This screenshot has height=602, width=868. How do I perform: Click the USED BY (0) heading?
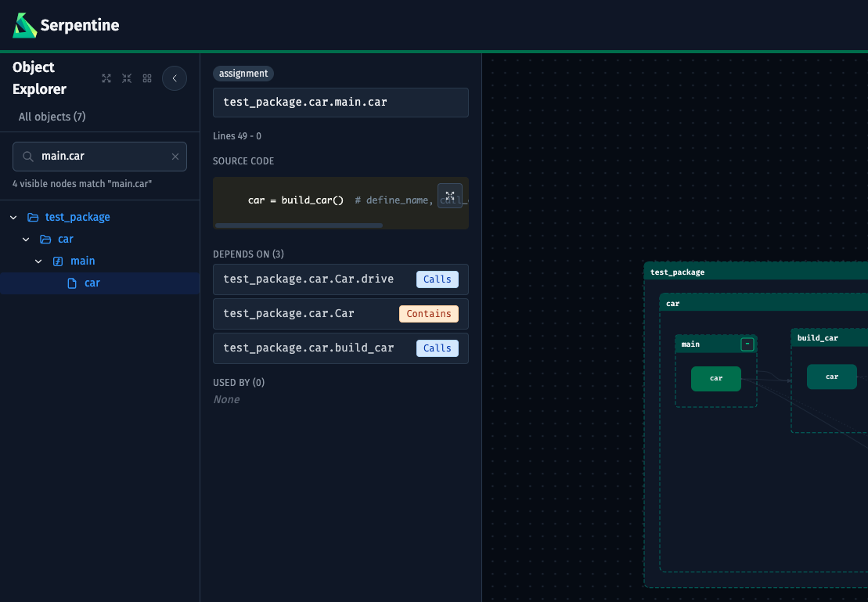pos(239,383)
